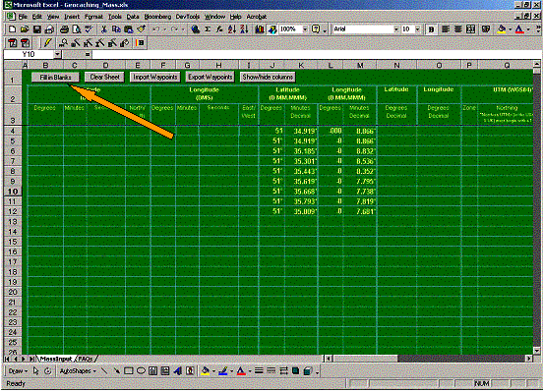Click the yellow pencil icon in second toolbar
The height and width of the screenshot is (392, 543).
[x=47, y=43]
